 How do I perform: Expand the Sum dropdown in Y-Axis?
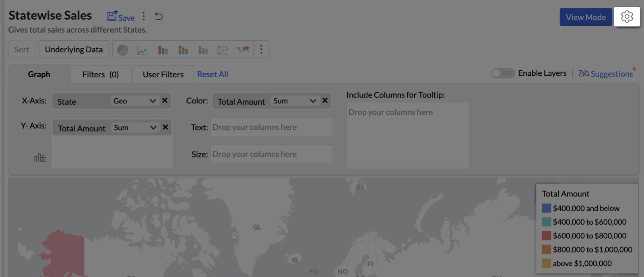click(135, 128)
